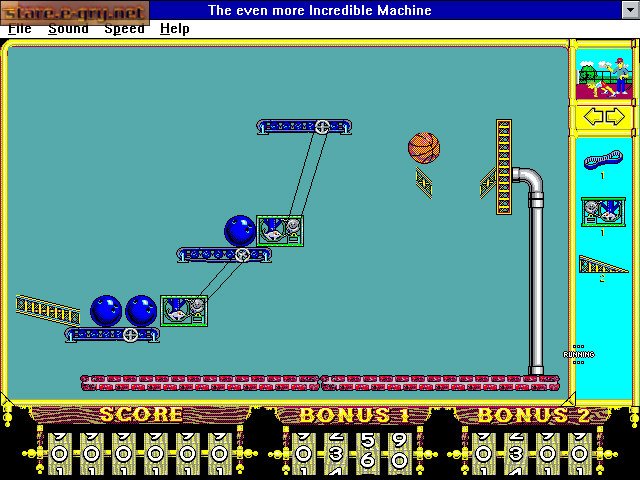Click the yellow incline on far left
Viewport: 640px width, 480px height.
coord(48,310)
